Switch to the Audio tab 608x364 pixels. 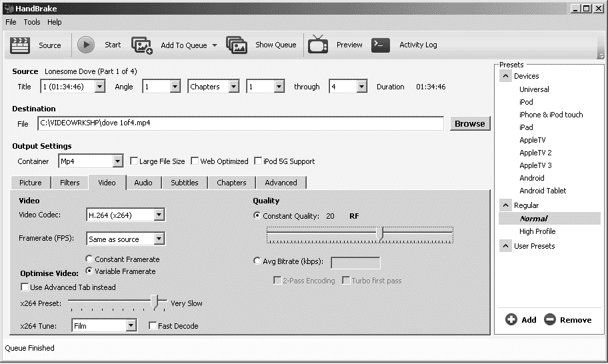click(143, 183)
